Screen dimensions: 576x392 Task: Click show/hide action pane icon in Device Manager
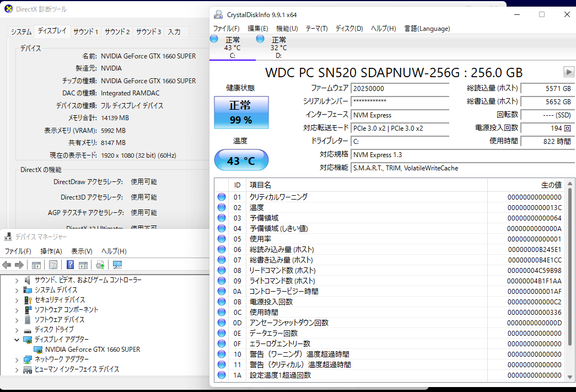(x=83, y=265)
